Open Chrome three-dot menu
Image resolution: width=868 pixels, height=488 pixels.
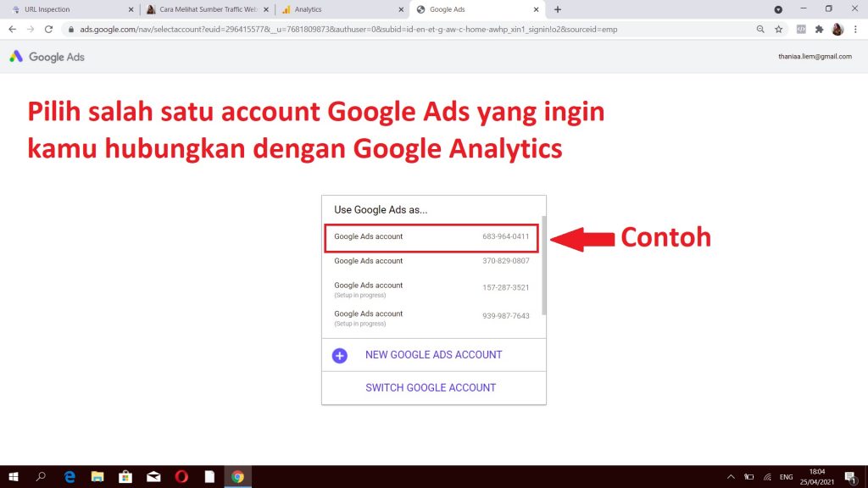tap(855, 30)
